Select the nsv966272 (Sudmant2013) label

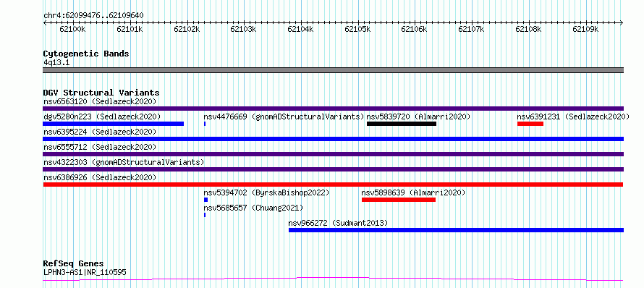click(338, 223)
